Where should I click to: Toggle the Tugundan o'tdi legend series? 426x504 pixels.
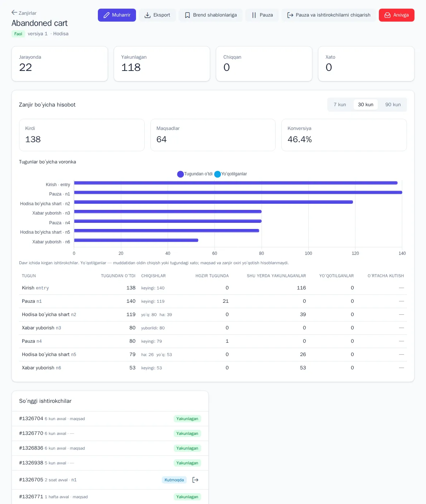(195, 174)
